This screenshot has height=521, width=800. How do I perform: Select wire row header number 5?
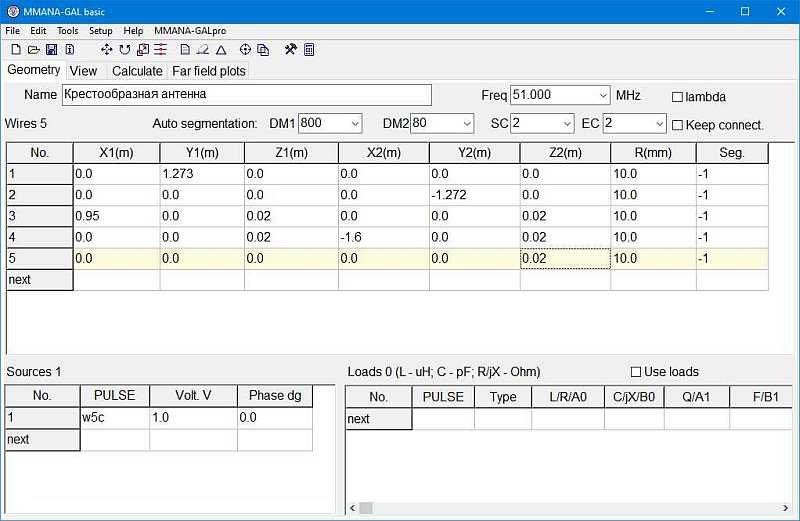tap(40, 259)
